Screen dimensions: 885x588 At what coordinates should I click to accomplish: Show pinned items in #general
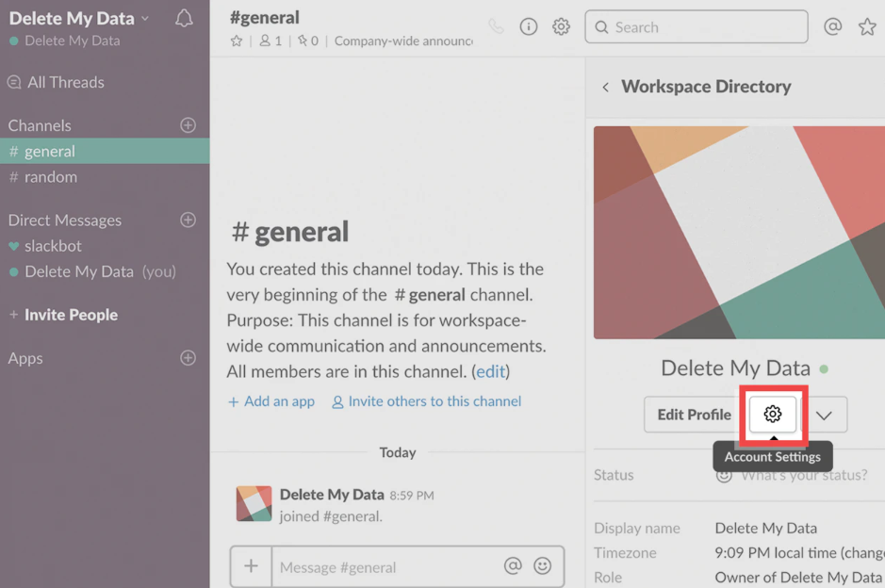tap(308, 41)
